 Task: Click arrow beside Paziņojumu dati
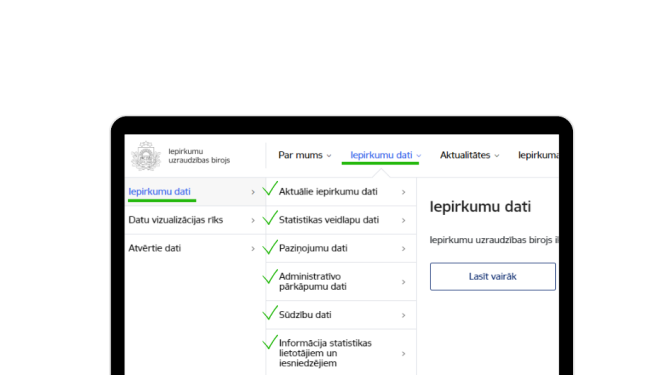[403, 249]
